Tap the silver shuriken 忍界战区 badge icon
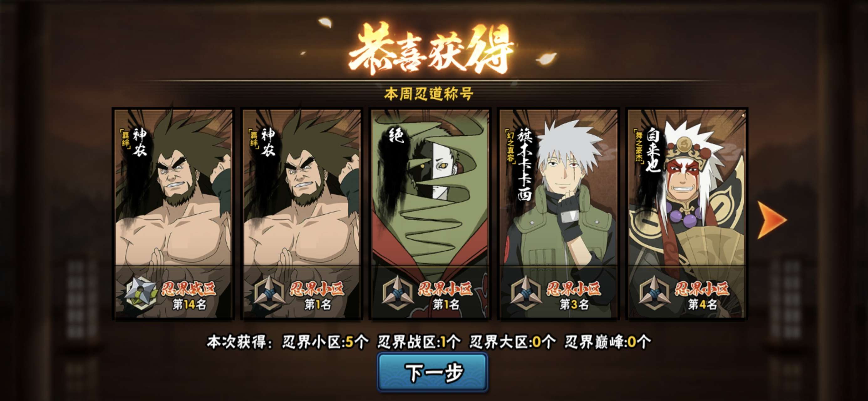 tap(141, 293)
